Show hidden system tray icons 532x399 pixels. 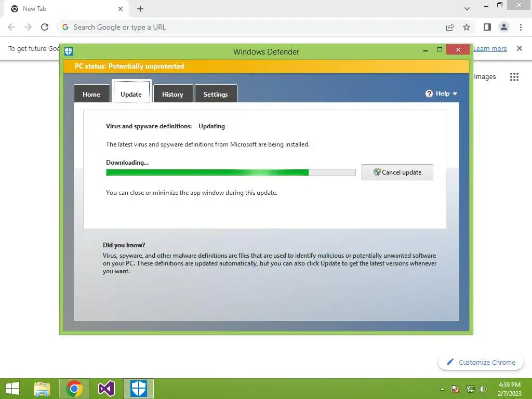[442, 389]
